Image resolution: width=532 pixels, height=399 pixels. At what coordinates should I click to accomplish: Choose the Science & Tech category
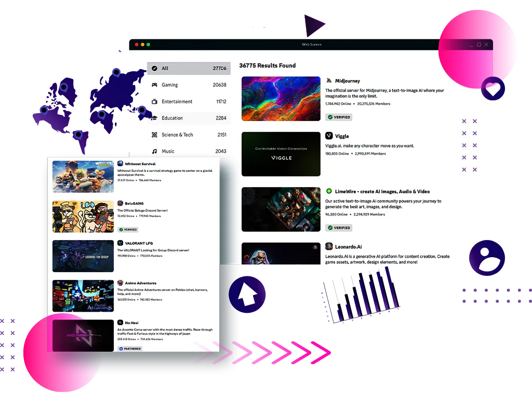click(x=189, y=135)
